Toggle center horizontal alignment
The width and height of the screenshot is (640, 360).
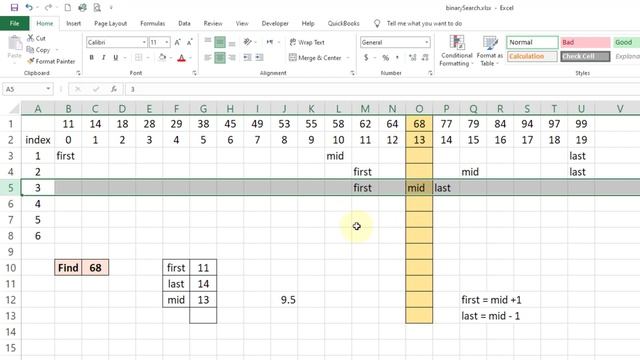[x=220, y=58]
